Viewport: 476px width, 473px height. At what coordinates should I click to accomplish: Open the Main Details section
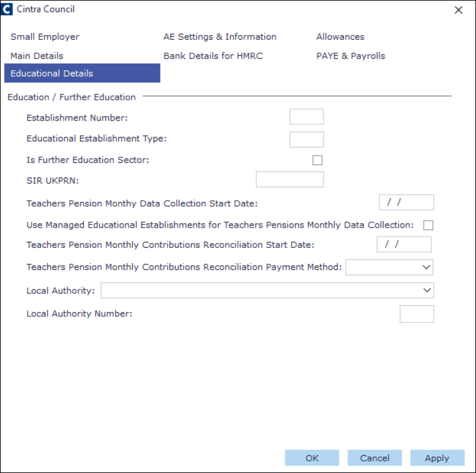pyautogui.click(x=37, y=56)
